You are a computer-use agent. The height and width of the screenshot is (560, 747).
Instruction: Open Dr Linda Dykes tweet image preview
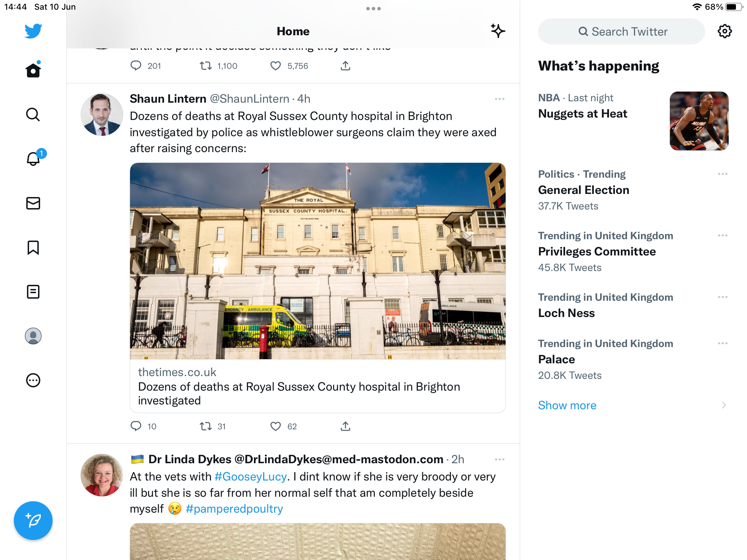[x=318, y=541]
